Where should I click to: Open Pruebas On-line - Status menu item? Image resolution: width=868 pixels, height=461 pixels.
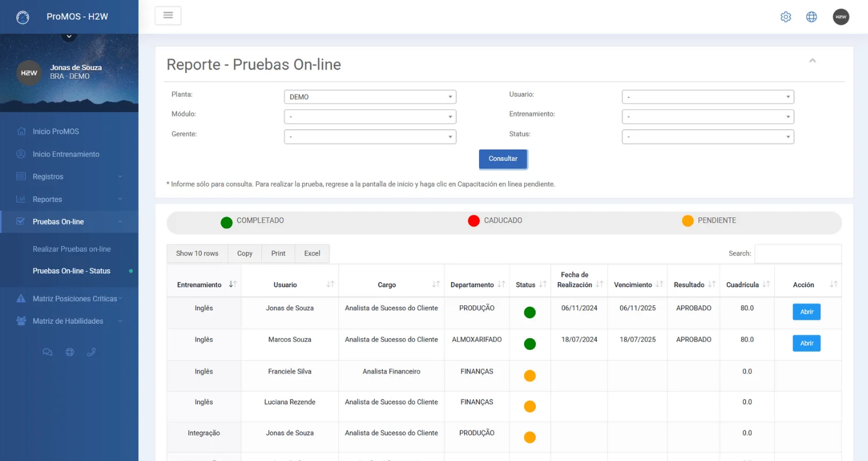[71, 270]
